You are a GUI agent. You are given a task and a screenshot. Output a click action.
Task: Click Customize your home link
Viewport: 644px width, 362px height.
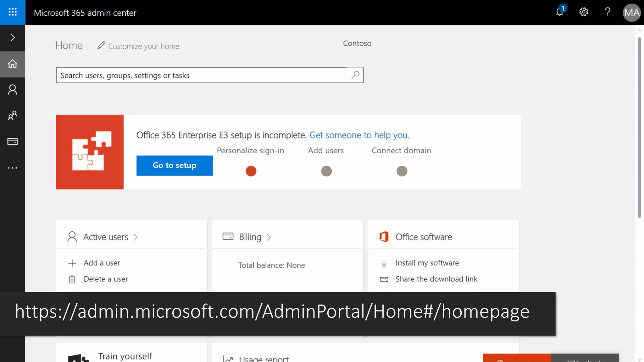pyautogui.click(x=144, y=46)
